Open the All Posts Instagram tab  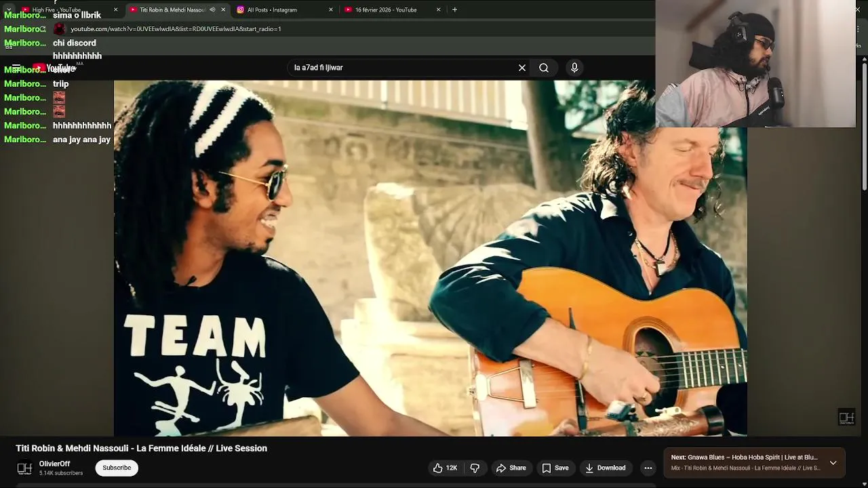pos(272,9)
